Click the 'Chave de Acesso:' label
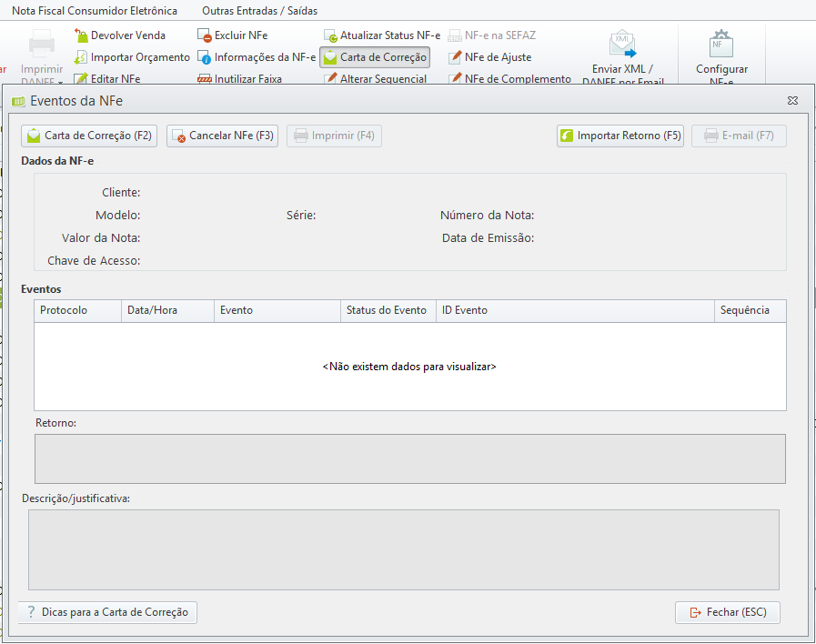The height and width of the screenshot is (644, 816). [x=94, y=261]
